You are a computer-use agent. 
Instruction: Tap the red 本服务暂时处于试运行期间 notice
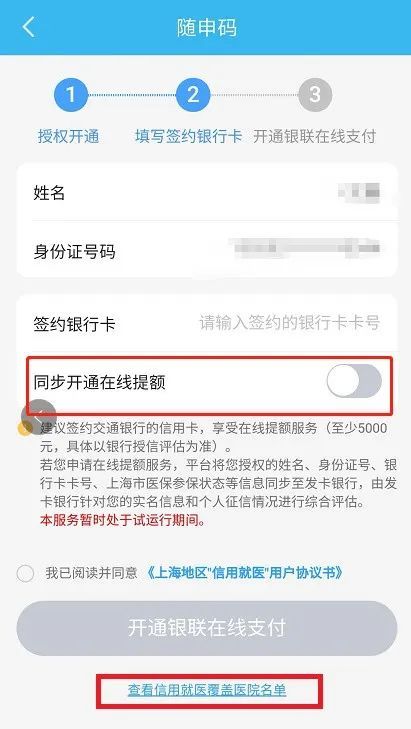pos(123,521)
